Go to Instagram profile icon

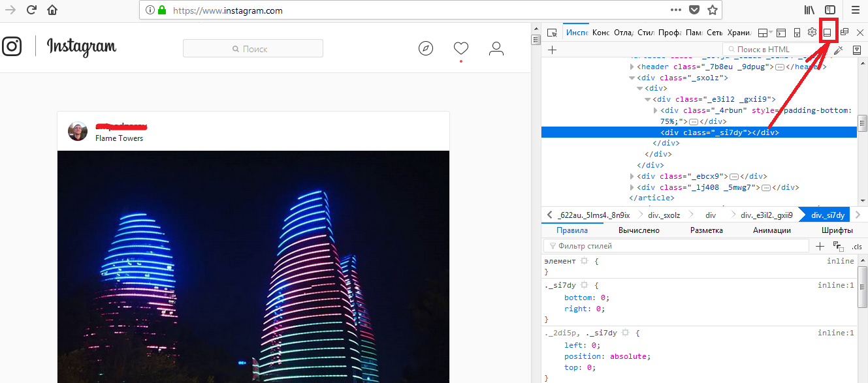tap(496, 48)
